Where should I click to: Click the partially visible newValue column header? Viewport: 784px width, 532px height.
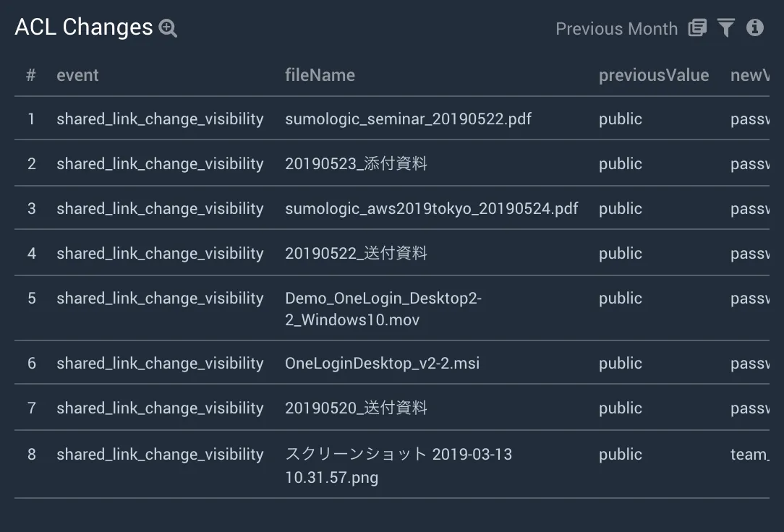[x=749, y=75]
